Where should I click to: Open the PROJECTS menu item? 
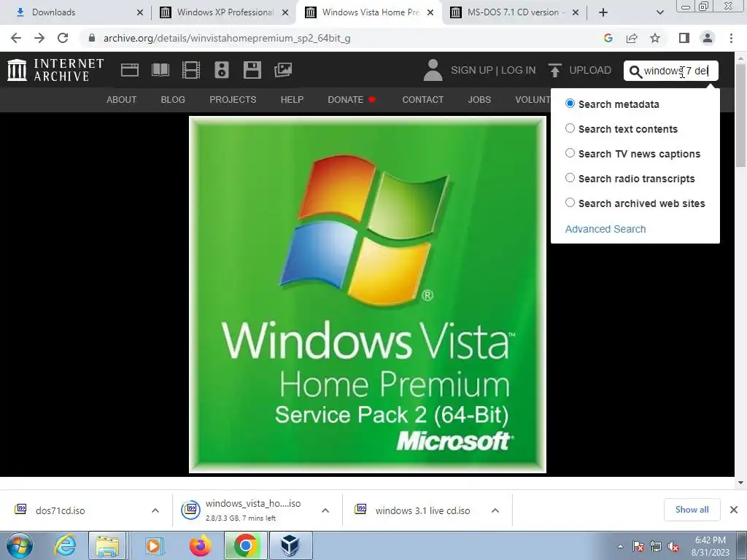point(233,99)
